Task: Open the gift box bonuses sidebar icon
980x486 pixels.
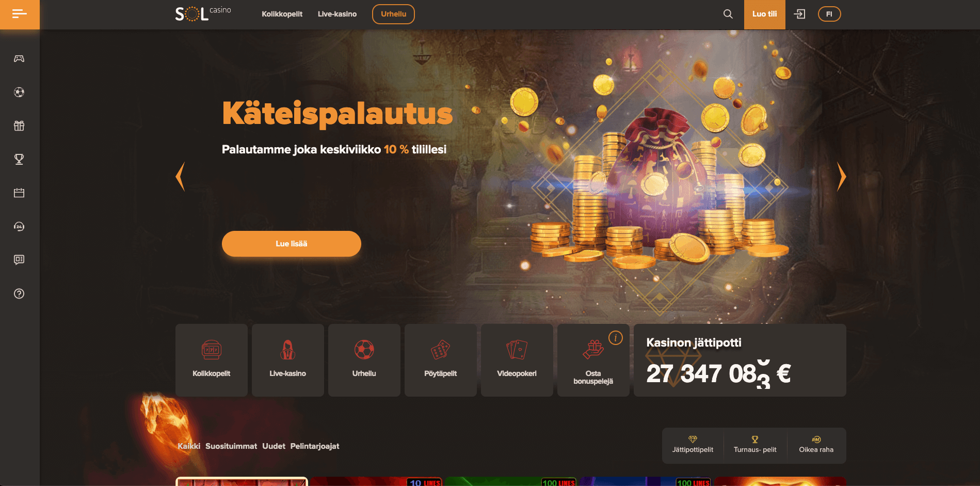Action: pyautogui.click(x=19, y=126)
